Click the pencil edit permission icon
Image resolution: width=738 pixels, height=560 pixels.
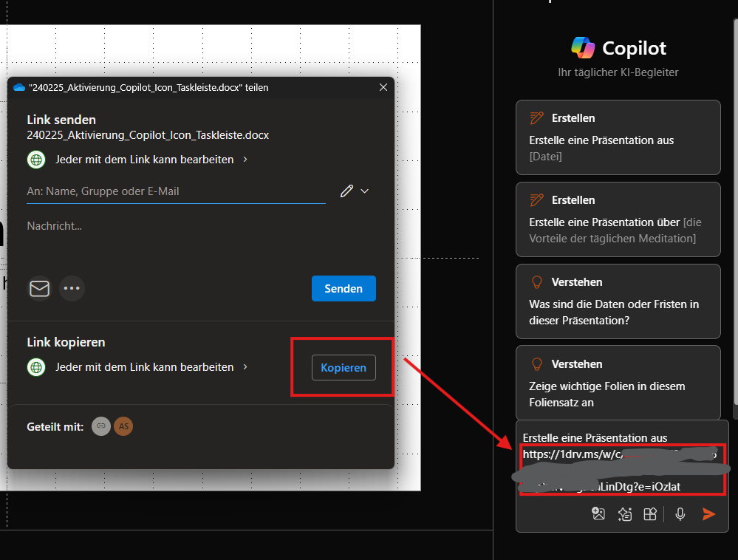pos(347,191)
